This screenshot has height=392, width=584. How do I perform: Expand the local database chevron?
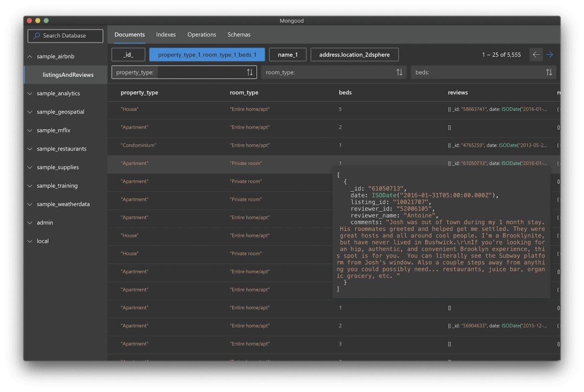pos(30,241)
